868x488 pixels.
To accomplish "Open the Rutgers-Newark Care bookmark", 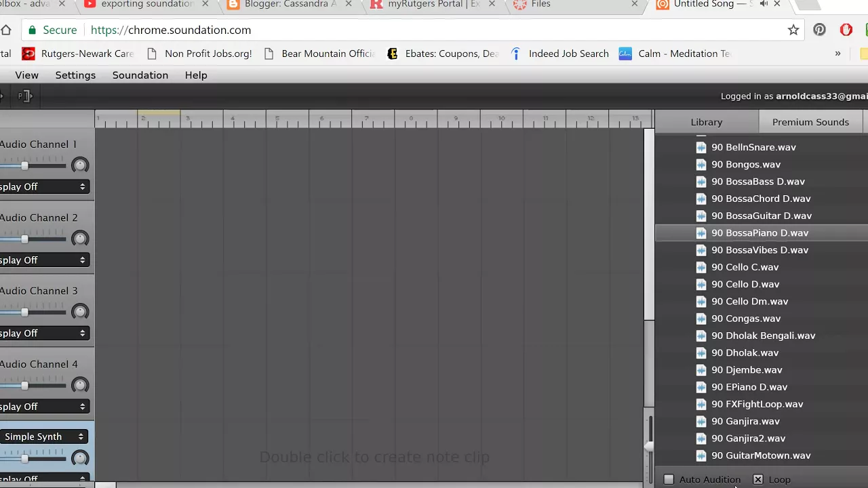I will (x=77, y=54).
